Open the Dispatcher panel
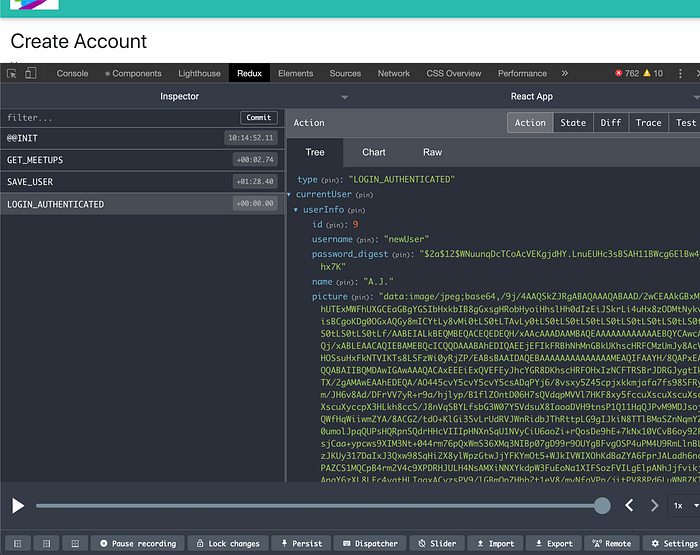Viewport: 700px width, 555px height. tap(370, 543)
